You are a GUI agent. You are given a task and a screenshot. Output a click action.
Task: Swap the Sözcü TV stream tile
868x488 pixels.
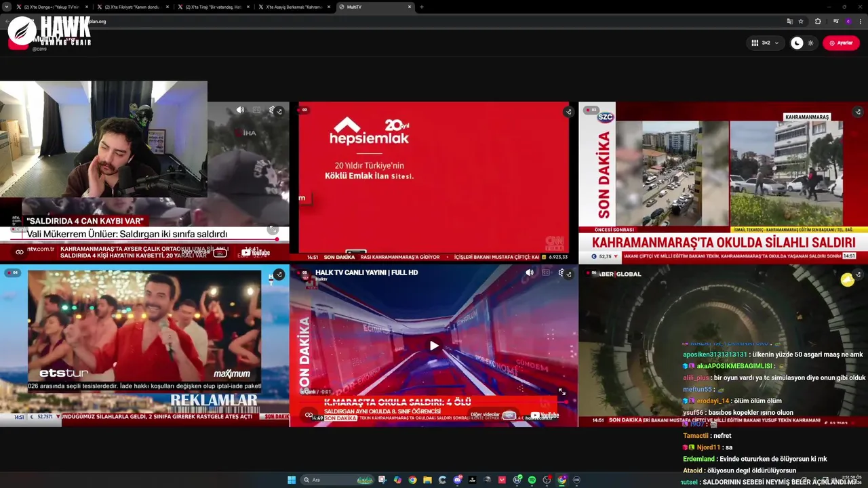[858, 111]
